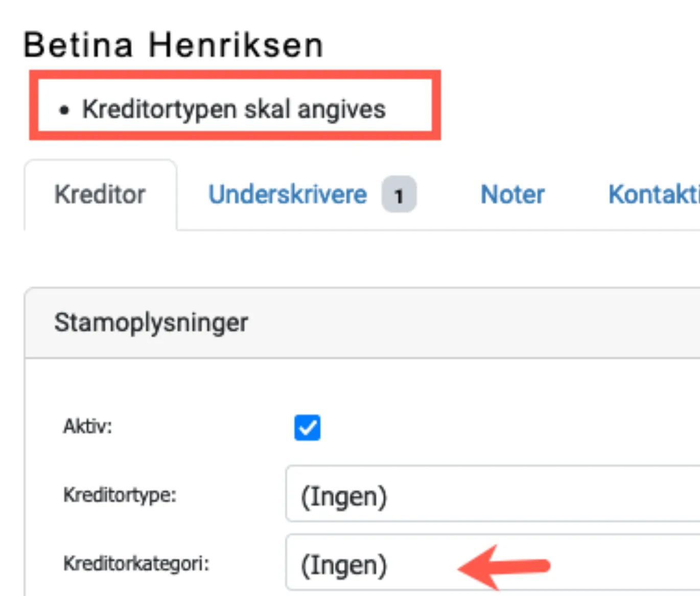Screen dimensions: 700x596
Task: Expand the Kreditorkategori dropdown
Action: 493,563
